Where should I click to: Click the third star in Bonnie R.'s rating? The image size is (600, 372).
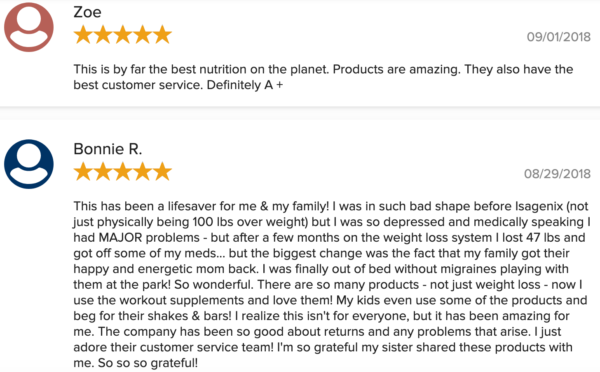[x=123, y=171]
